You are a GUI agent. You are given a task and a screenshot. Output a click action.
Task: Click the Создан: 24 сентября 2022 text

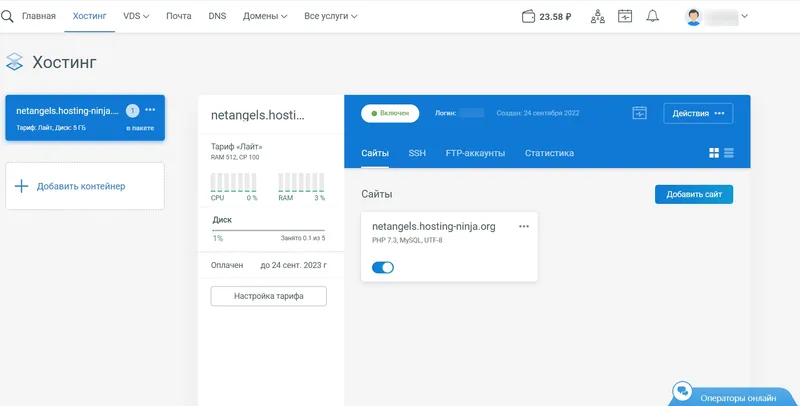tap(538, 113)
